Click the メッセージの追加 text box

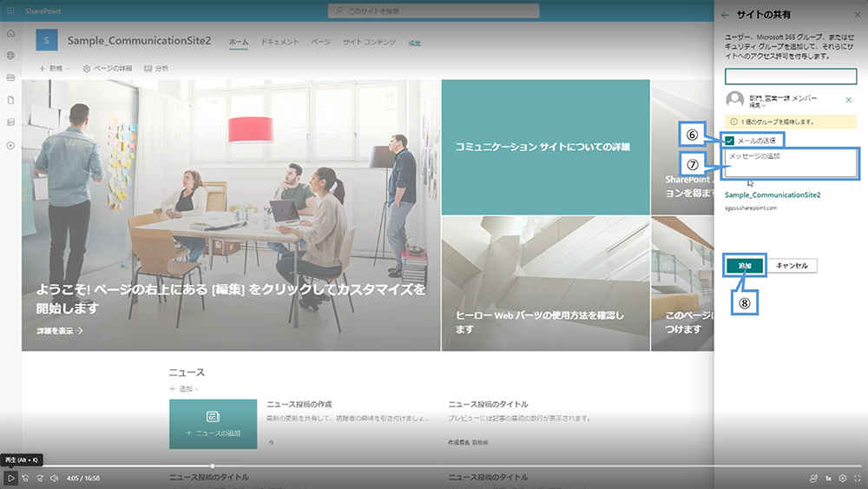coord(791,163)
